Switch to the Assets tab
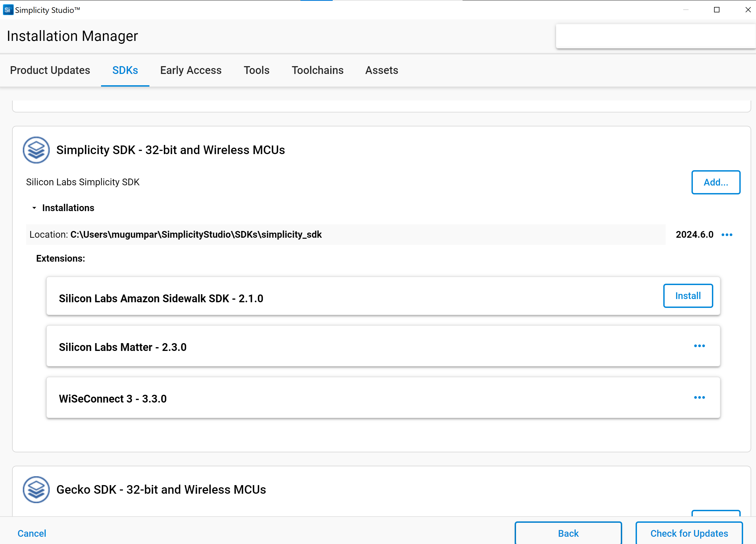Viewport: 756px width, 544px height. [381, 70]
